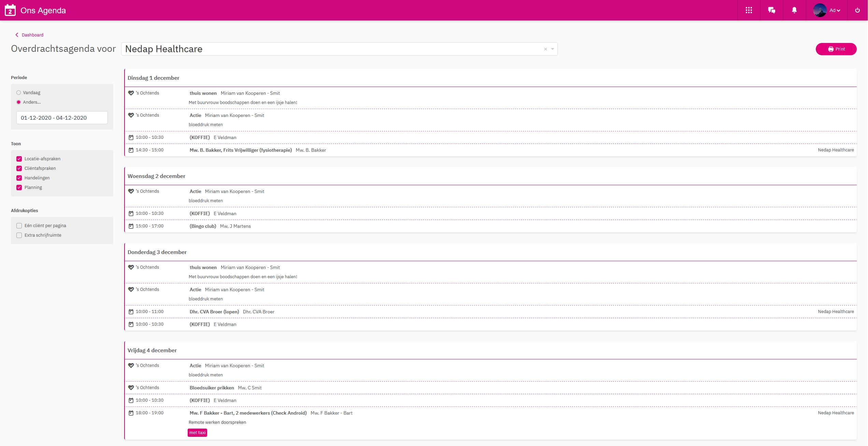
Task: Open the apps grid menu
Action: (749, 10)
